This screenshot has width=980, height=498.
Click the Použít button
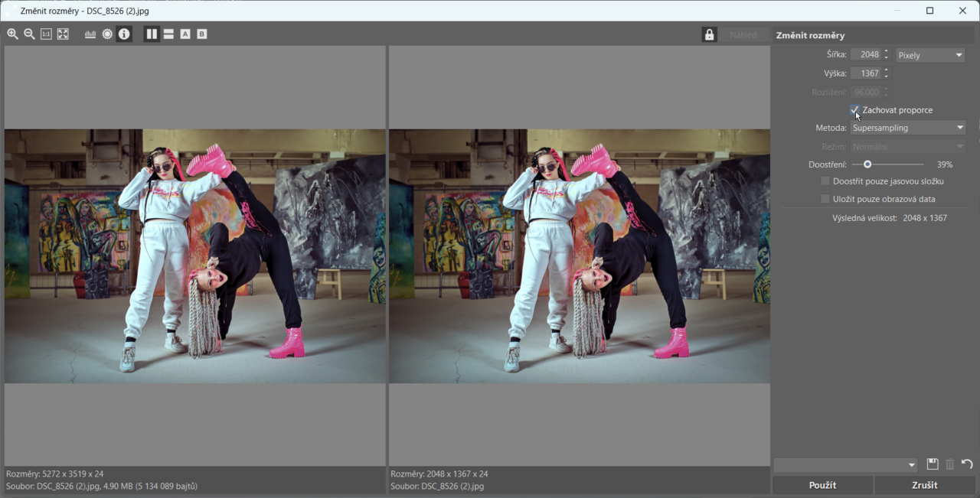click(x=822, y=485)
